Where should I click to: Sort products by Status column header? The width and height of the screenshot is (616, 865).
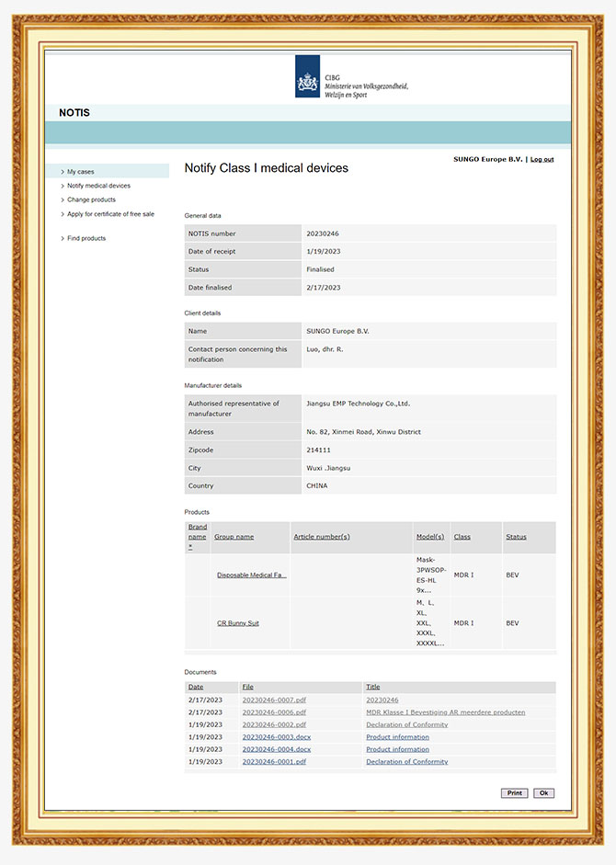coord(516,537)
